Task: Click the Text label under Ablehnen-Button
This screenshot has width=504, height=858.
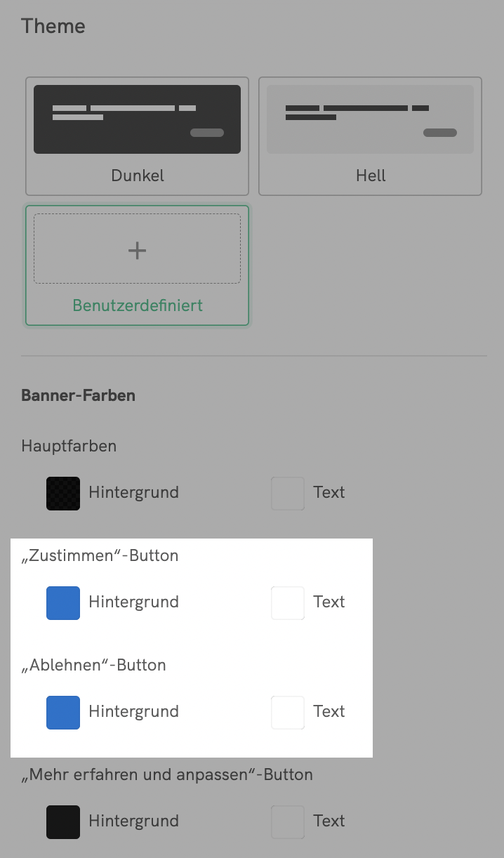Action: pos(329,712)
